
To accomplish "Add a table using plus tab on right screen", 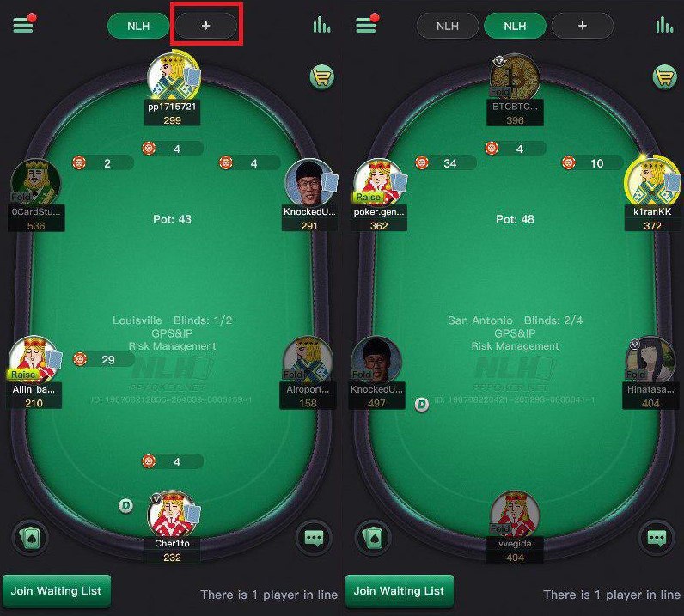I will tap(583, 26).
